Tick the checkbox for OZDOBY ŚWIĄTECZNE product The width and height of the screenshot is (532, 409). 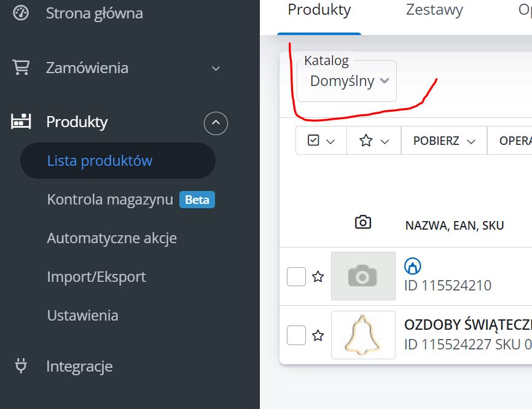click(x=297, y=335)
